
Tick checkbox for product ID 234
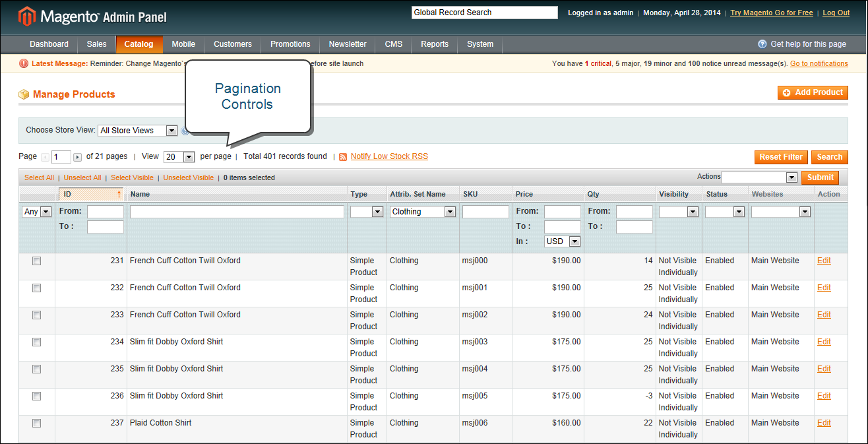pos(37,342)
